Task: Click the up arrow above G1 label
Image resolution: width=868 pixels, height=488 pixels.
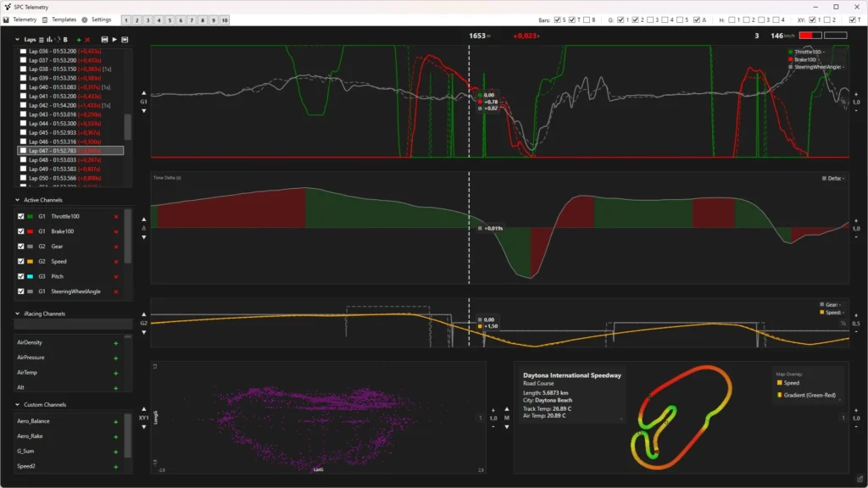Action: (143, 92)
